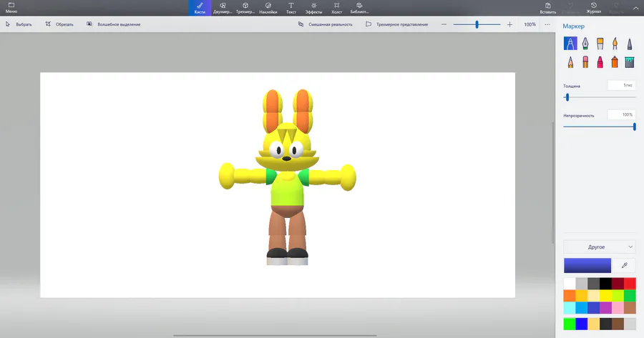Select the Pencil tool
The height and width of the screenshot is (338, 644).
tap(570, 62)
